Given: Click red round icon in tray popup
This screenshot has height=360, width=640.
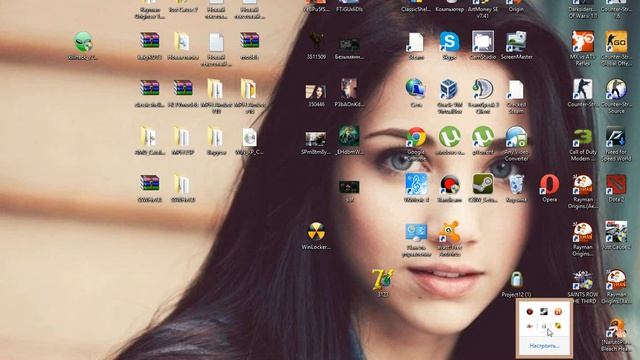Looking at the screenshot, I should 529,311.
